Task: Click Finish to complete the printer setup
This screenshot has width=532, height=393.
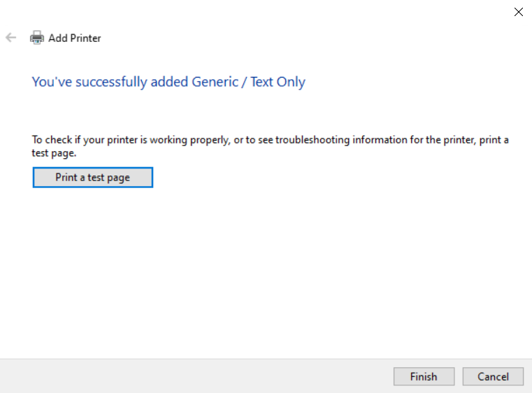Action: [424, 377]
